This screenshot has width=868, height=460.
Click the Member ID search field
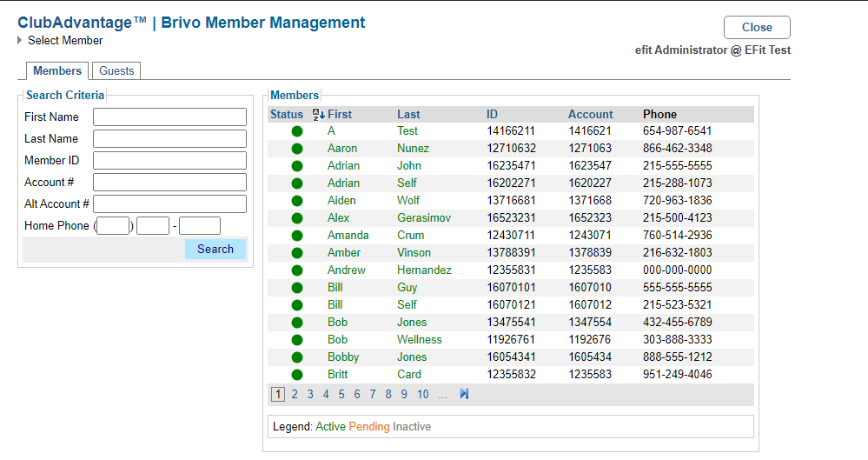pyautogui.click(x=169, y=160)
